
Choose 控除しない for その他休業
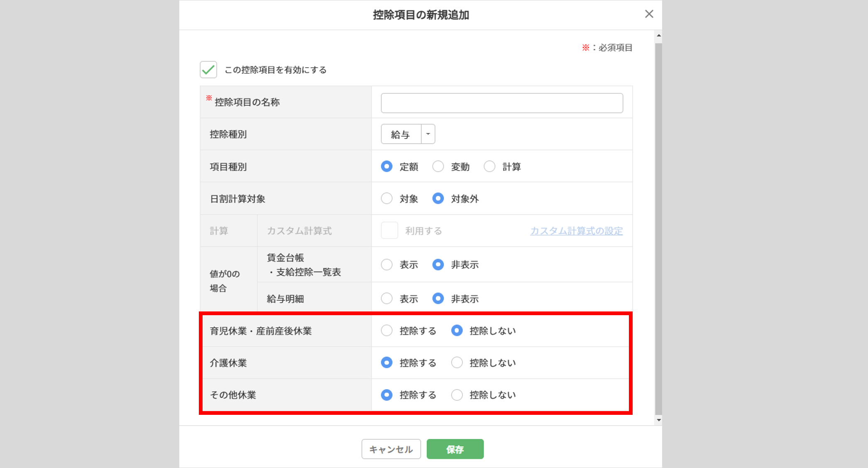coord(457,394)
